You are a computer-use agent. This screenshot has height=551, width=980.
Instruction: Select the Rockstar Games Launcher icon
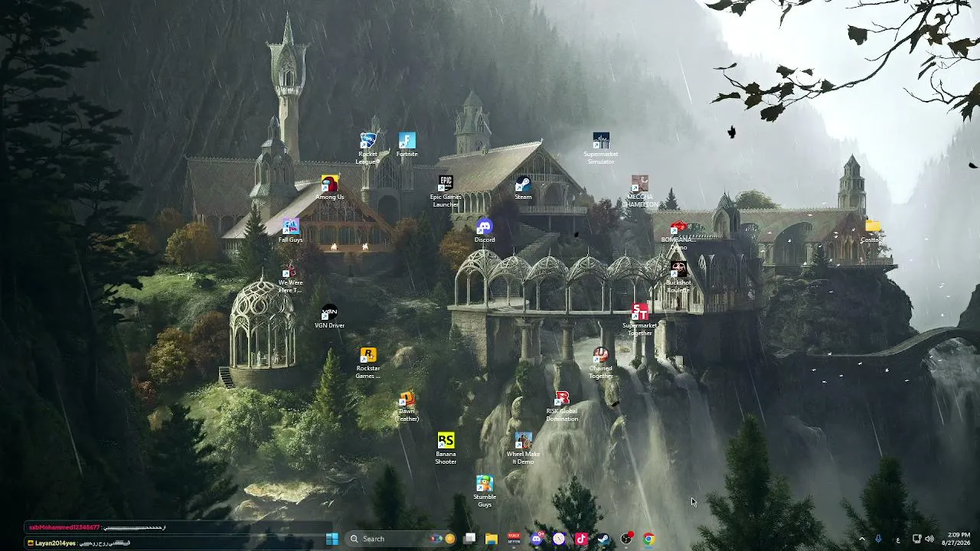pos(368,362)
